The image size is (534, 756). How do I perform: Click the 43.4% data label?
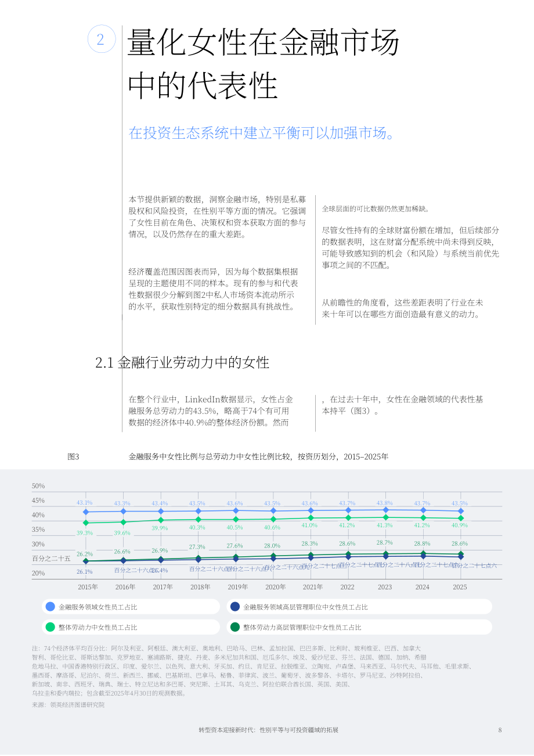160,503
